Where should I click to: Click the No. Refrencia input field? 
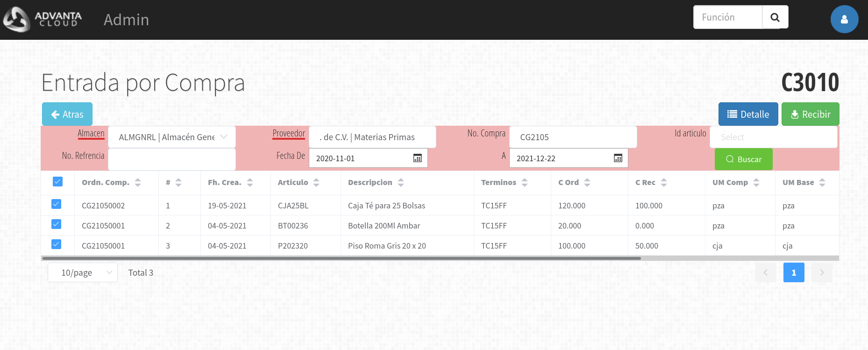coord(172,159)
